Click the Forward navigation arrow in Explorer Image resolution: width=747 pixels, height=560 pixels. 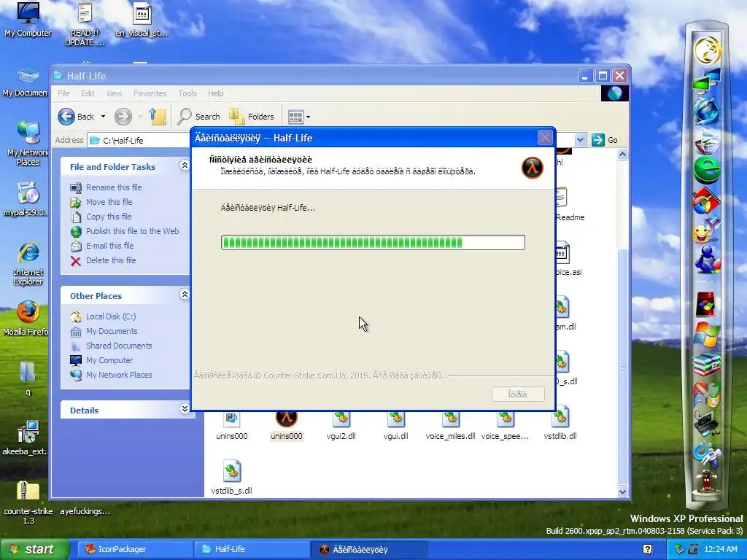pyautogui.click(x=123, y=116)
